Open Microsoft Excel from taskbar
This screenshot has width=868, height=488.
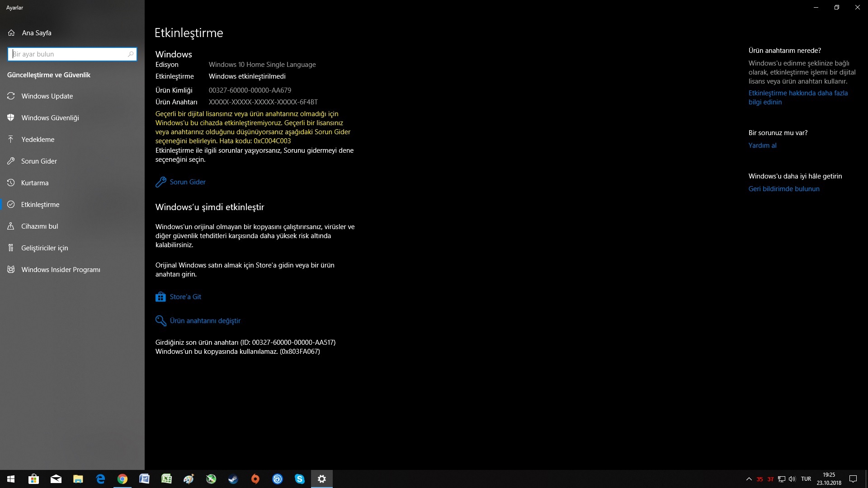pos(166,479)
